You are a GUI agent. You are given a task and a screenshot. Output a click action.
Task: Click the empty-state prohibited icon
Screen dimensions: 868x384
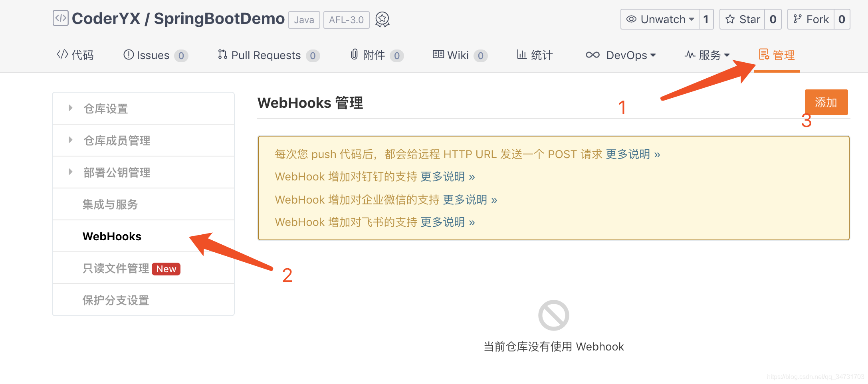click(553, 315)
